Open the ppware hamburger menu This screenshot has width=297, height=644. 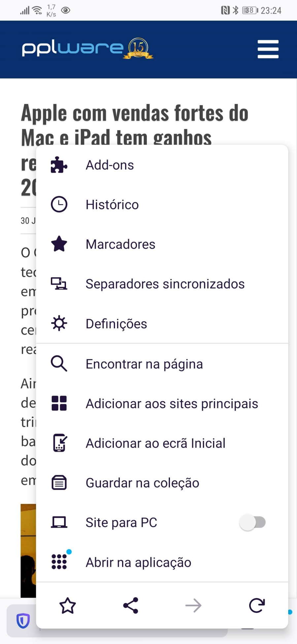click(268, 49)
